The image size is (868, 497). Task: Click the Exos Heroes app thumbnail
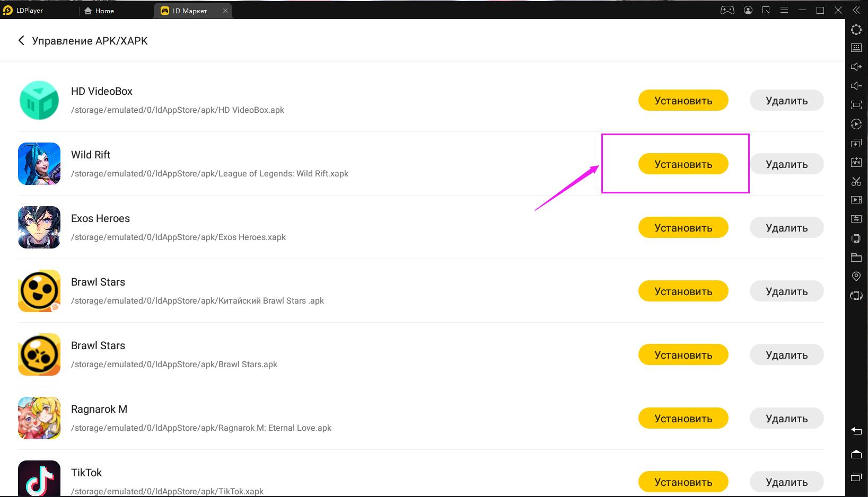[x=39, y=227]
